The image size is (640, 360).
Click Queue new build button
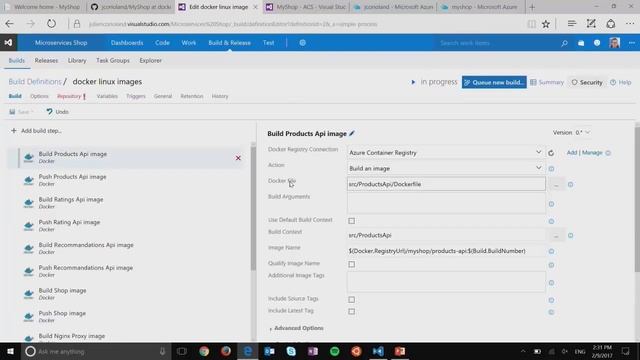pyautogui.click(x=494, y=82)
